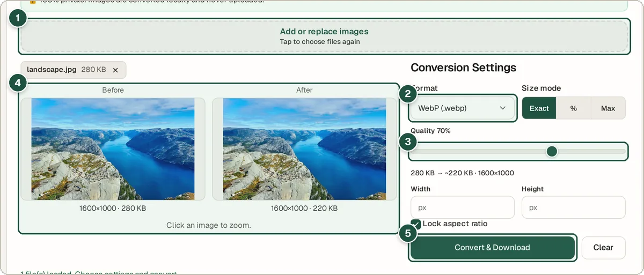Image resolution: width=644 pixels, height=275 pixels.
Task: Focus the Height px input field
Action: [x=574, y=207]
